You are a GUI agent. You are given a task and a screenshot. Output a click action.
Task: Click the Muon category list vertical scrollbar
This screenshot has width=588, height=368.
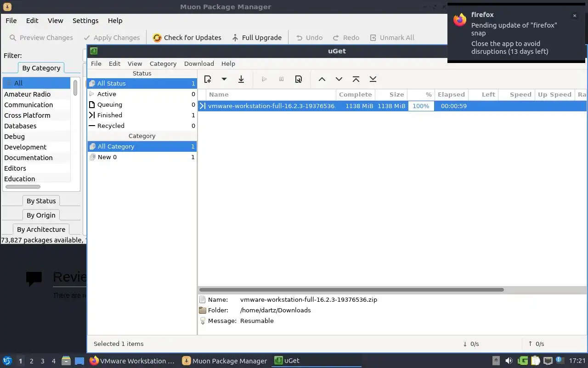point(75,87)
